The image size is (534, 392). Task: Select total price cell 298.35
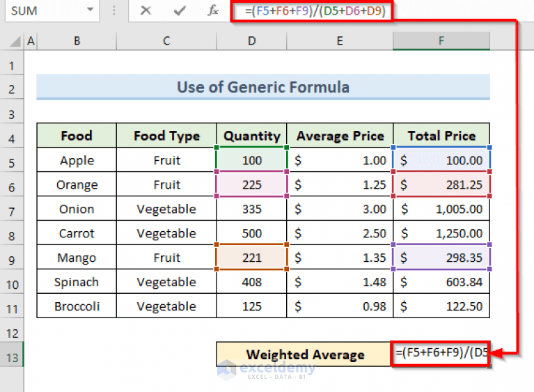[x=441, y=257]
